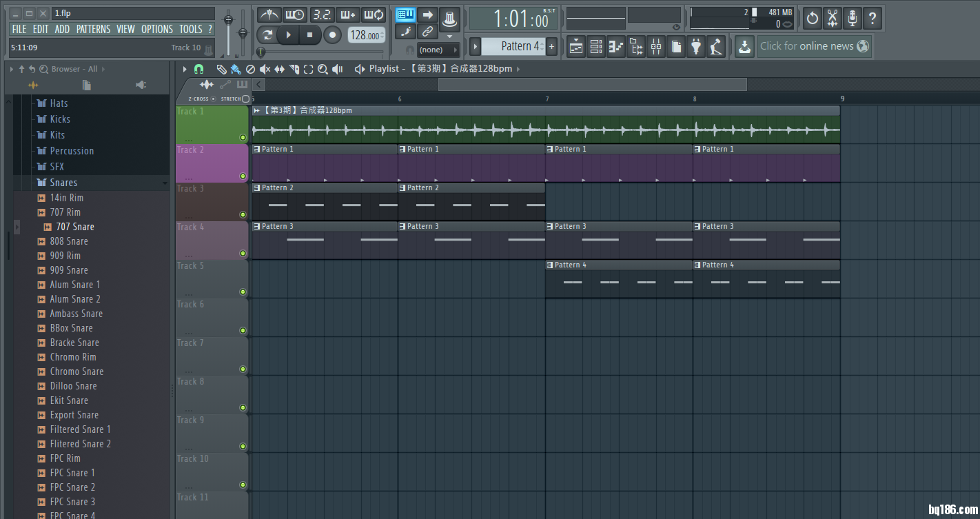Select the selection tool in playlist
Screen dimensions: 980x519
(308, 69)
